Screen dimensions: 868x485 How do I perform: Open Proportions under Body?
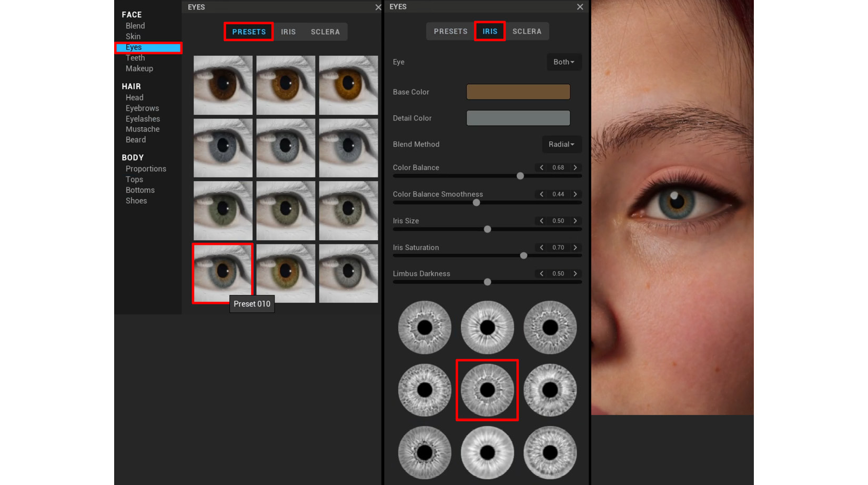pyautogui.click(x=146, y=169)
